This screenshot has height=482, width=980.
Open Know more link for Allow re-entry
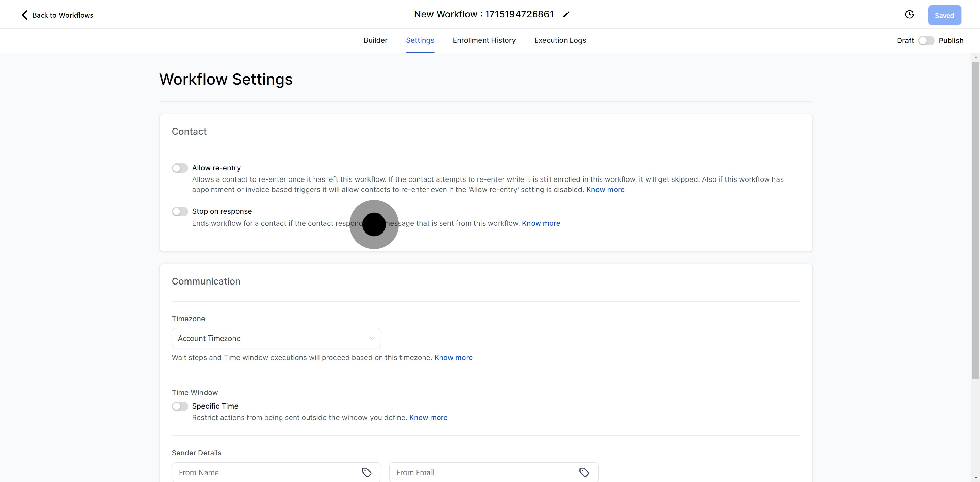[605, 190]
